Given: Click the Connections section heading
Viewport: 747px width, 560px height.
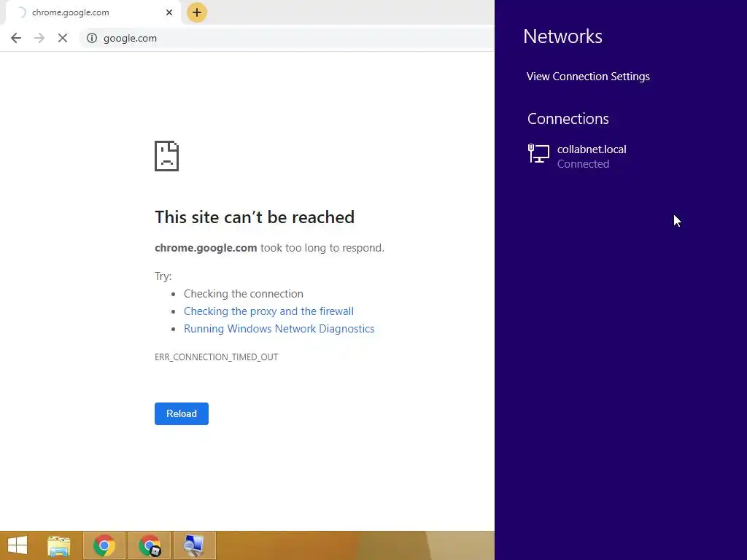Looking at the screenshot, I should coord(568,119).
